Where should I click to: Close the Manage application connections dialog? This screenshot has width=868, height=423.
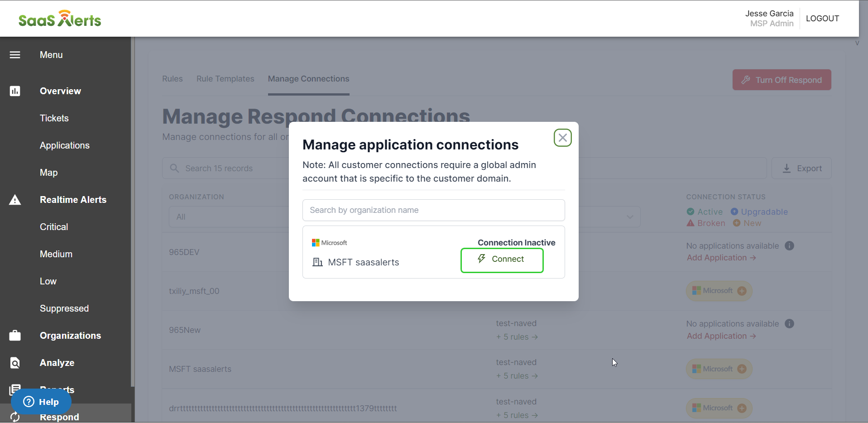coord(562,138)
